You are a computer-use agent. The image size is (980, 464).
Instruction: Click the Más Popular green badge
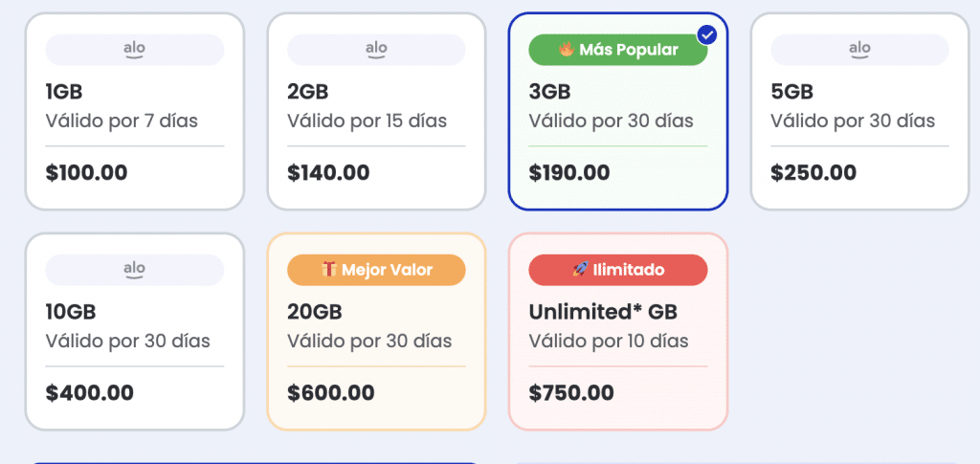pos(618,50)
